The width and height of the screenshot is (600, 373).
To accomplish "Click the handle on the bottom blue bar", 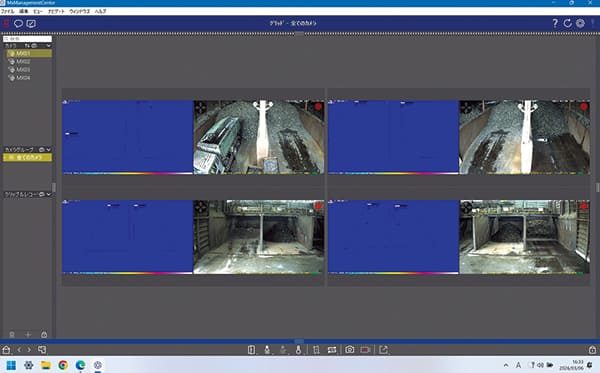I will point(299,341).
